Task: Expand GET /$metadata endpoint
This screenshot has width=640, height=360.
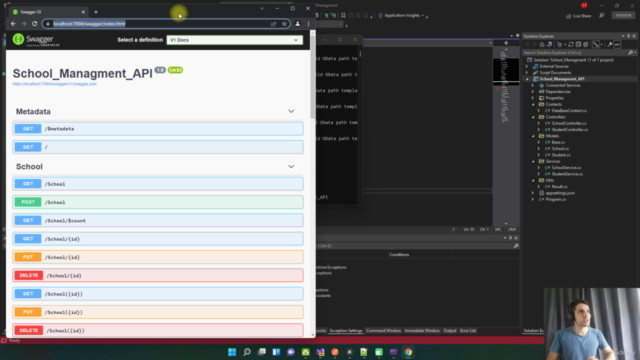Action: tap(158, 129)
